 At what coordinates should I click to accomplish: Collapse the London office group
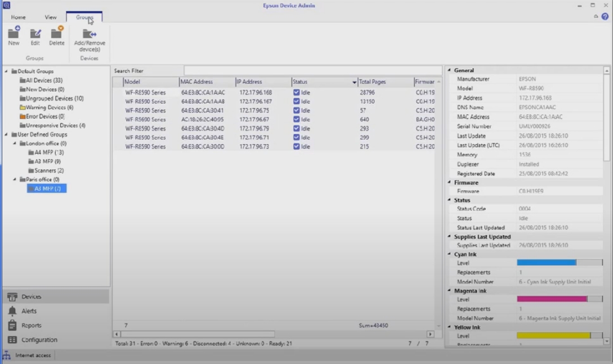point(15,143)
